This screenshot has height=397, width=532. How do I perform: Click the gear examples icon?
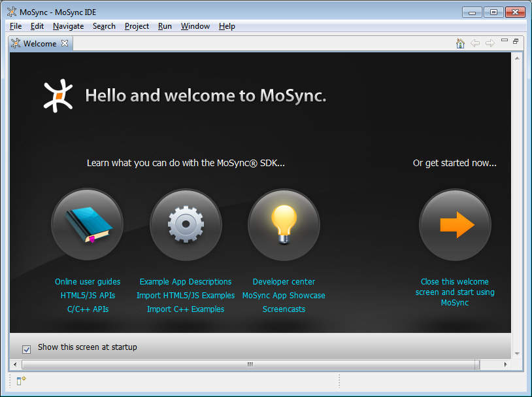coord(186,224)
